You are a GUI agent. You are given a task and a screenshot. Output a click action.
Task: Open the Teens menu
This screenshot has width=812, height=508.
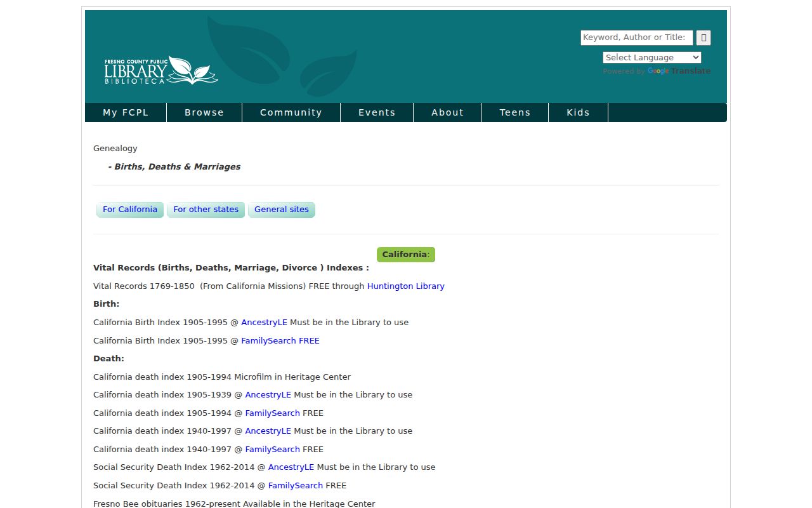point(515,112)
